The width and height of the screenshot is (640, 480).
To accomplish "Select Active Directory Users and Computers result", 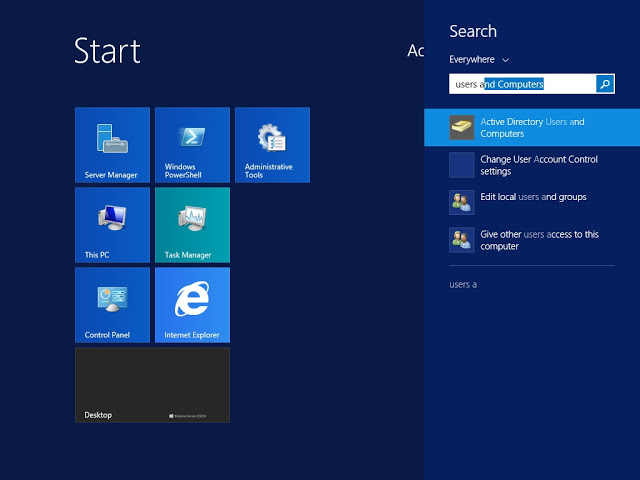I will point(532,127).
